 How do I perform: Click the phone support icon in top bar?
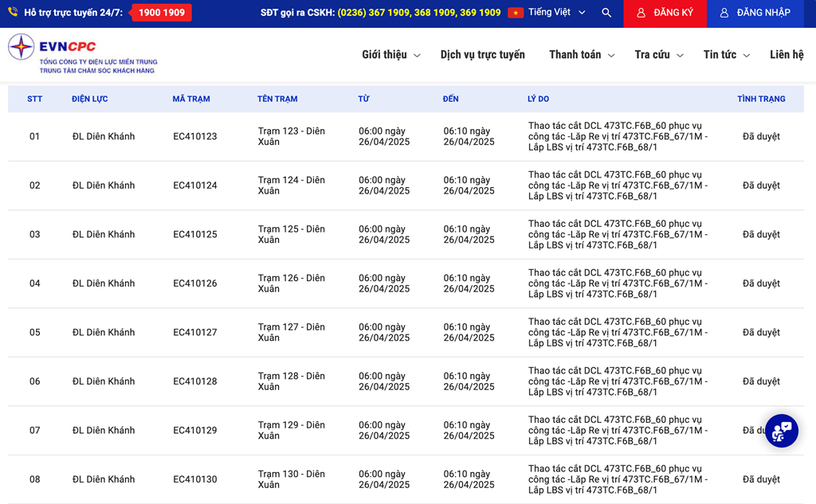[x=13, y=11]
